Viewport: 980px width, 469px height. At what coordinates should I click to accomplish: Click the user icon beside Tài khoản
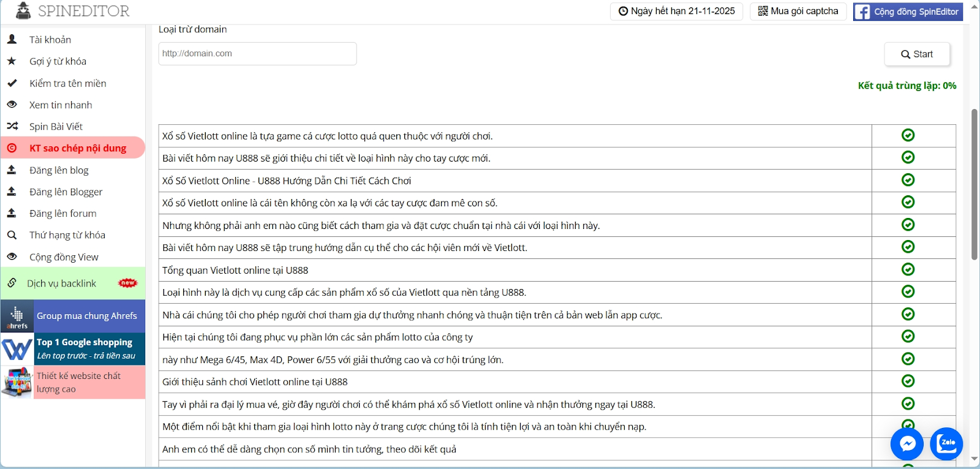click(x=12, y=39)
